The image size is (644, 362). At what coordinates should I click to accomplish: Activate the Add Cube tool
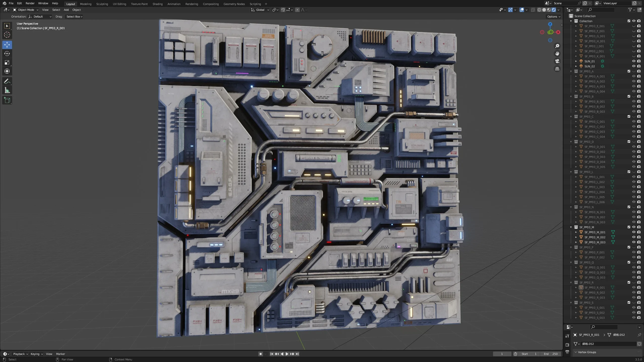click(x=7, y=100)
